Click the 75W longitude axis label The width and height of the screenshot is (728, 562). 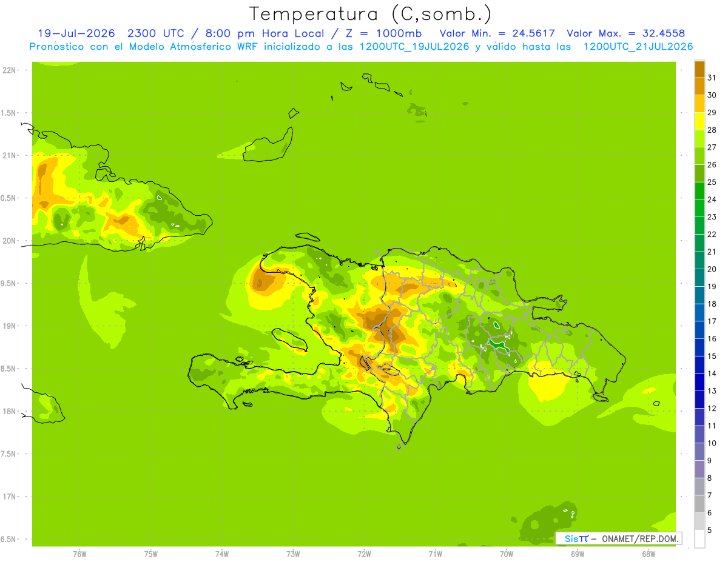click(150, 554)
